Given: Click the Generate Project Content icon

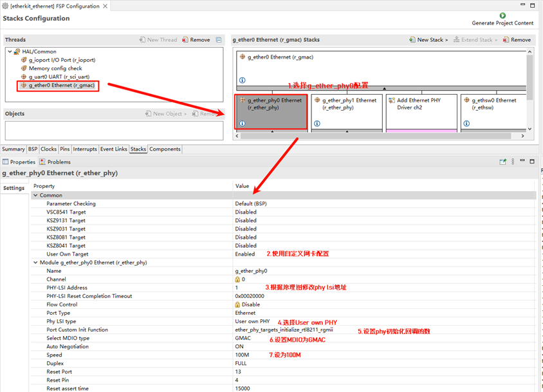Looking at the screenshot, I should coord(502,15).
